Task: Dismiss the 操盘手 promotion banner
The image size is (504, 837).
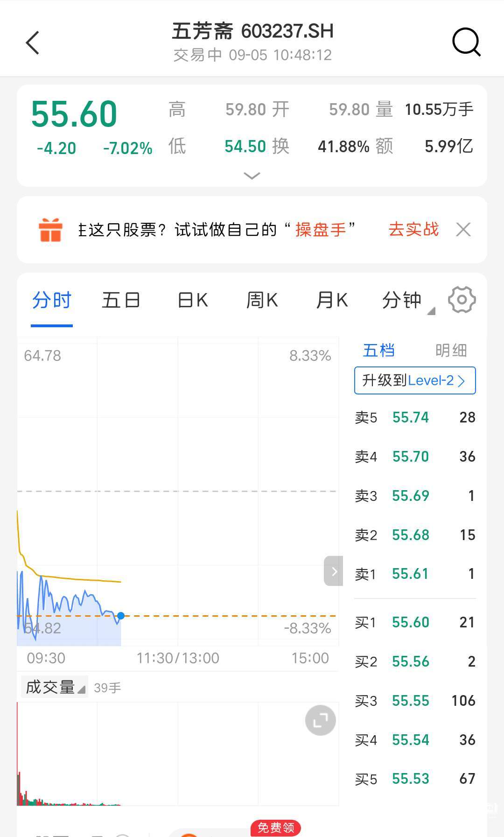Action: pyautogui.click(x=463, y=230)
